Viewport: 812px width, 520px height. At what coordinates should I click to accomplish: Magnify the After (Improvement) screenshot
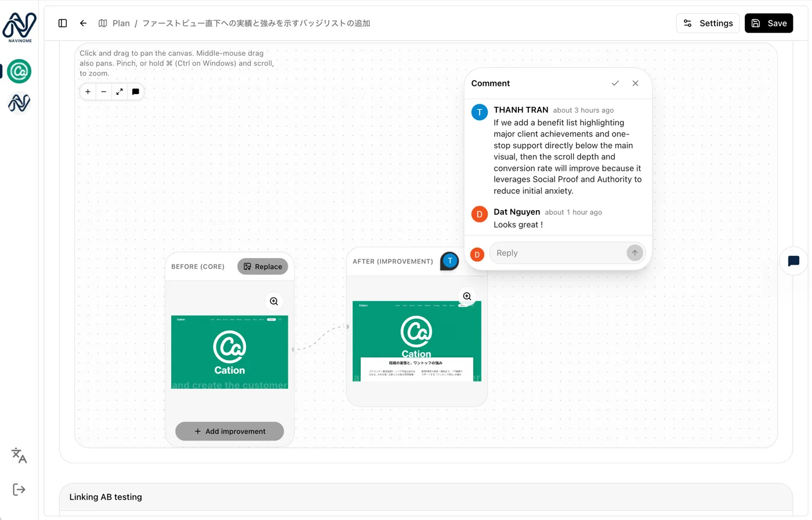click(467, 297)
